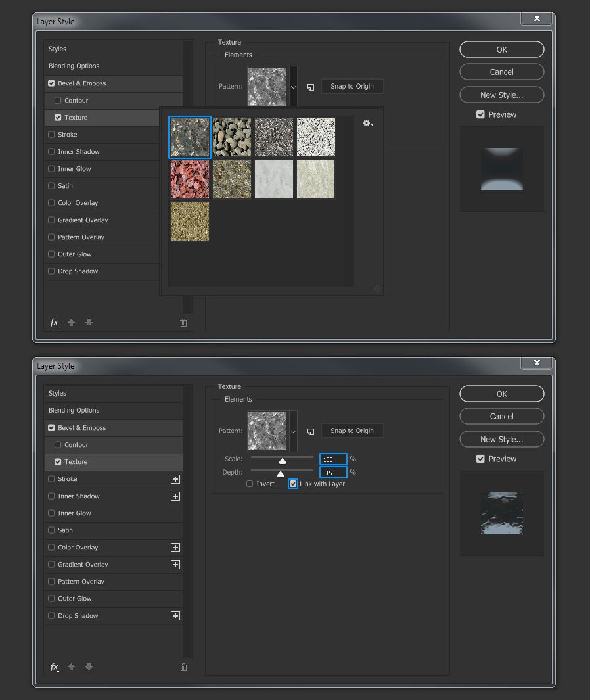Move effect down arrow in bottom dialog
Image resolution: width=590 pixels, height=700 pixels.
(89, 666)
